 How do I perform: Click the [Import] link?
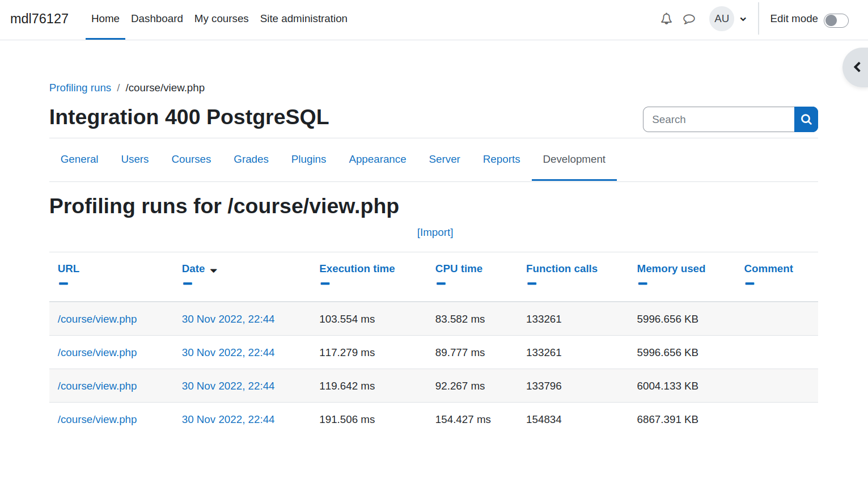[x=435, y=232]
